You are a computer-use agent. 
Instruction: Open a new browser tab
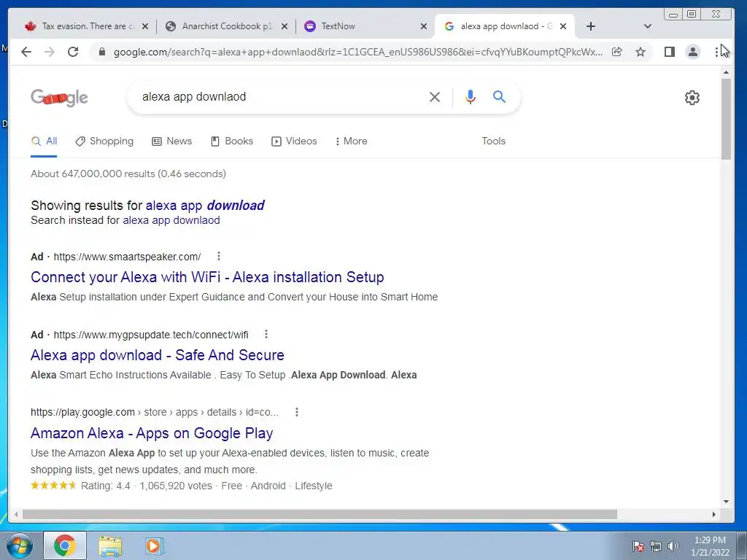pyautogui.click(x=591, y=26)
